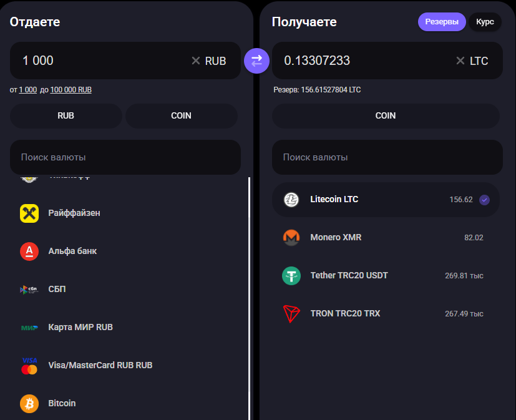Select the Tether TRC20 USDT icon
The height and width of the screenshot is (420, 516).
291,276
